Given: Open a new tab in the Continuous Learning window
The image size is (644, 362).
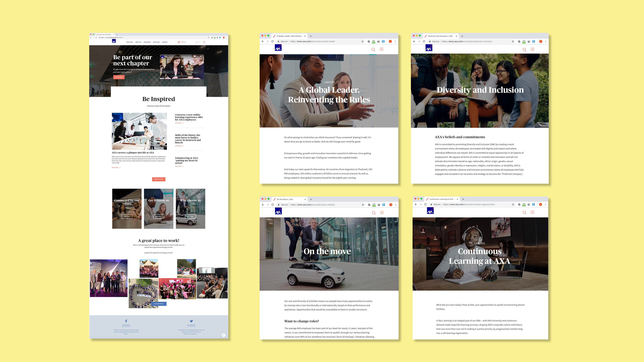Looking at the screenshot, I should 463,199.
